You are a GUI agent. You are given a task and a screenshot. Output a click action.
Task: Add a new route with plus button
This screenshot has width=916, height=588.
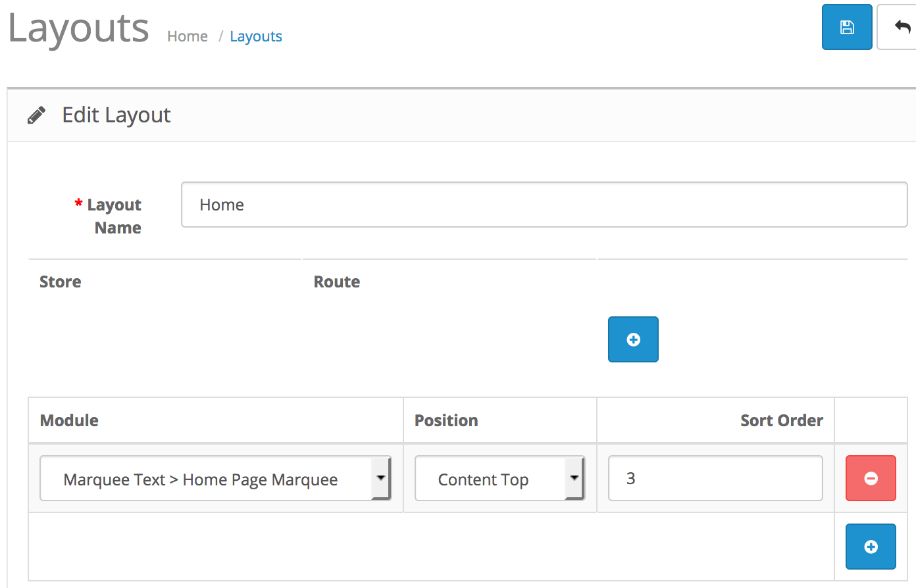coord(633,339)
